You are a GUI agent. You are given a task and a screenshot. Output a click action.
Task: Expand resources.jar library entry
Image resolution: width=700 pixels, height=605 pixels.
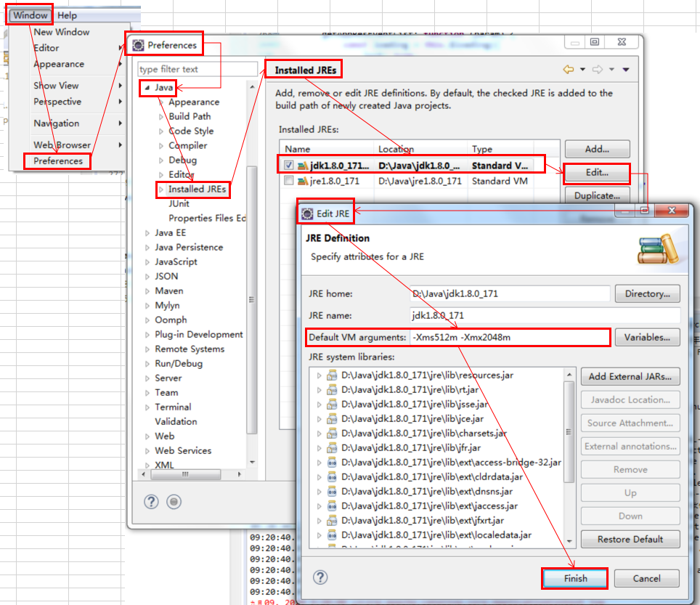tap(320, 375)
